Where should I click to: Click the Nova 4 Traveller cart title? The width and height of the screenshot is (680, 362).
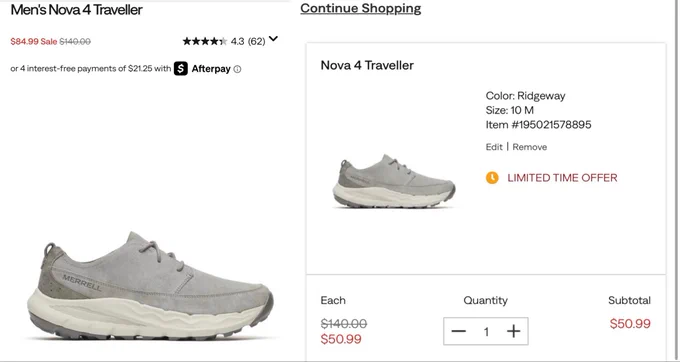(367, 65)
